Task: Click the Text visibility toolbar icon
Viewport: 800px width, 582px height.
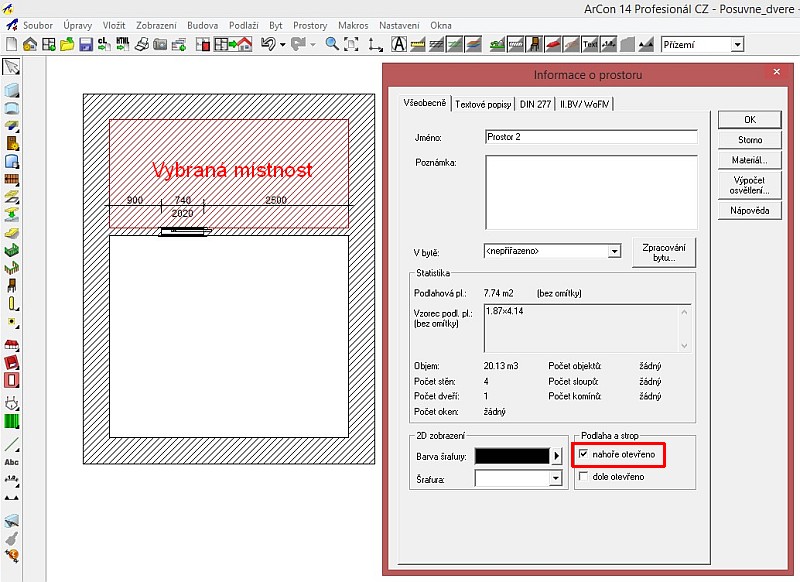Action: pos(590,45)
